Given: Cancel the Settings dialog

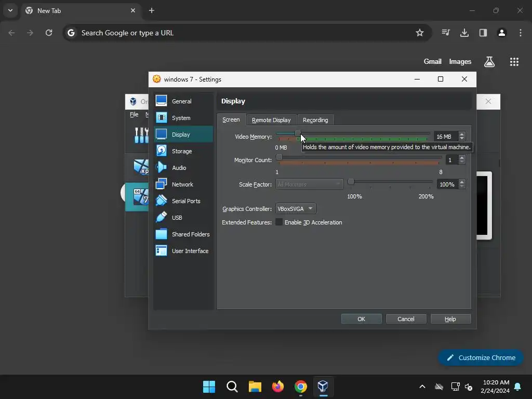Looking at the screenshot, I should [406, 319].
